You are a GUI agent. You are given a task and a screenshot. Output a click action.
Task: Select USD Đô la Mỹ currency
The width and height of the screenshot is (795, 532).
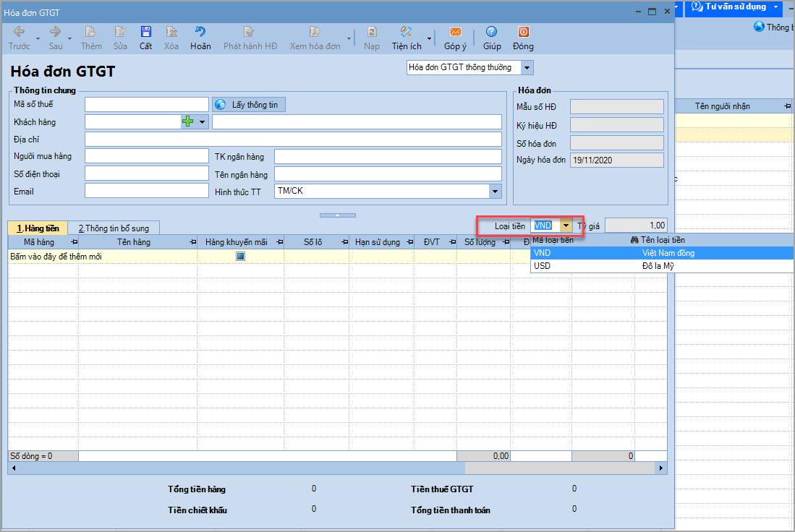click(662, 266)
